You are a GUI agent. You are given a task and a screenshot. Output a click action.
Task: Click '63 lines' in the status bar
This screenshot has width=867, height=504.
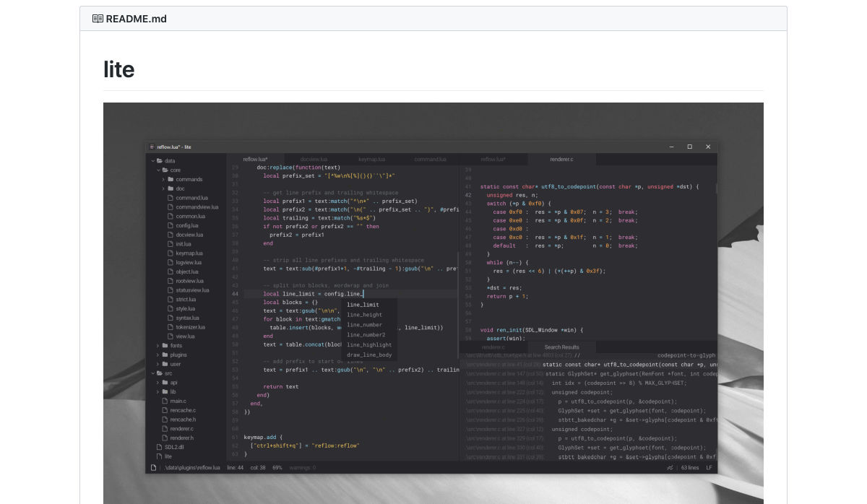[x=690, y=468]
